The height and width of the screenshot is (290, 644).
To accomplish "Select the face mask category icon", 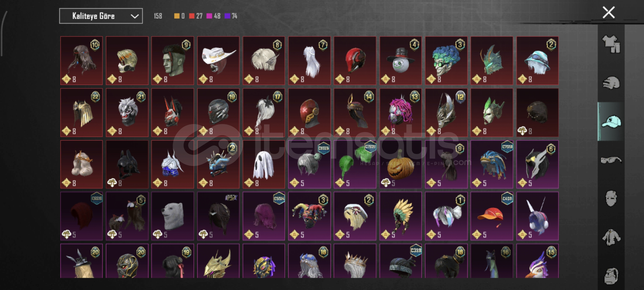I will pyautogui.click(x=611, y=198).
